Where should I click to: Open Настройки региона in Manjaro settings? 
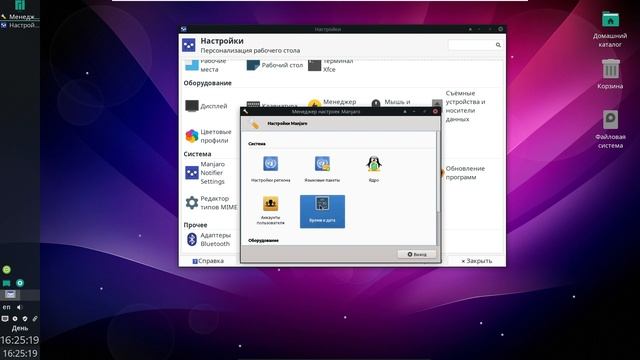(x=271, y=169)
